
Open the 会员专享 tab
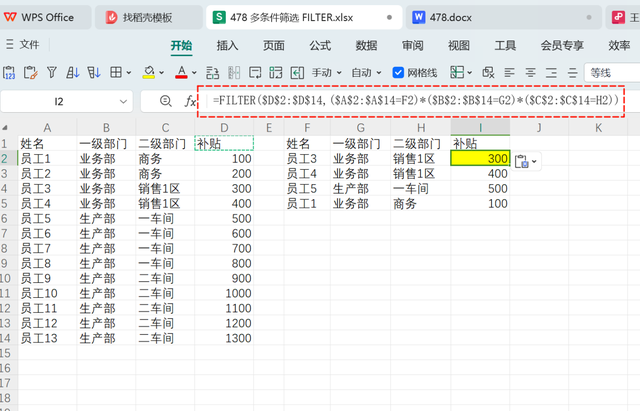pyautogui.click(x=562, y=45)
